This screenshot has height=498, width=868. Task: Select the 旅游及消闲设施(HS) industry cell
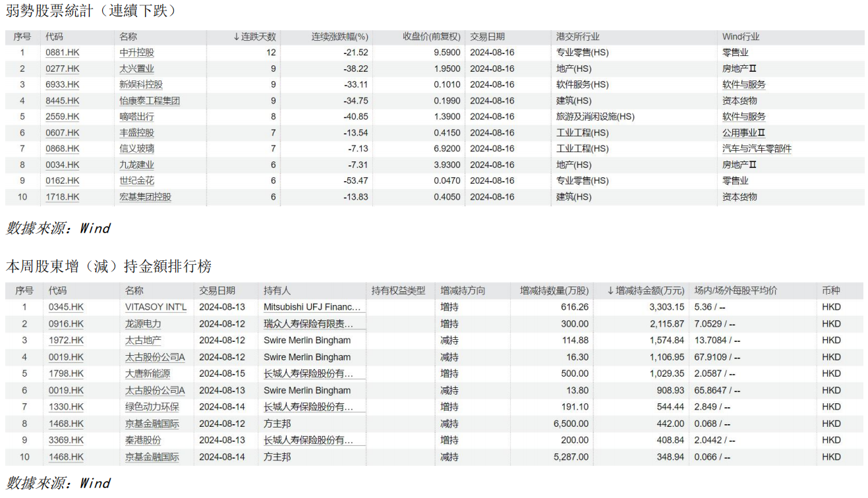click(595, 117)
